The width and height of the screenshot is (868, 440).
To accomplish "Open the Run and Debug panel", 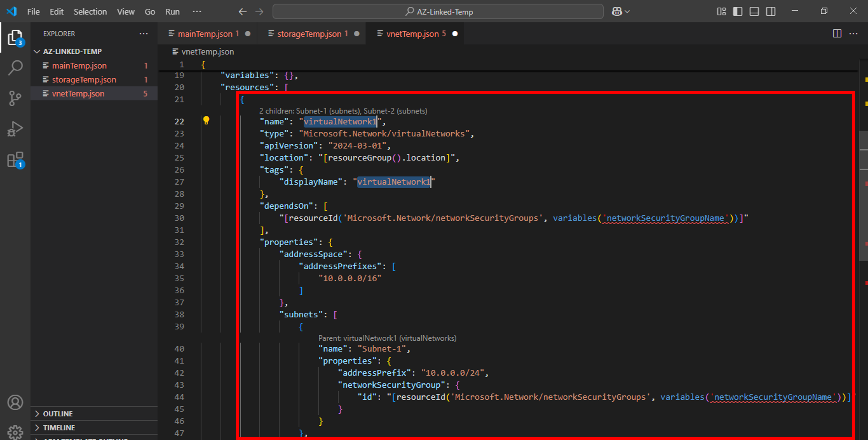I will pos(15,128).
